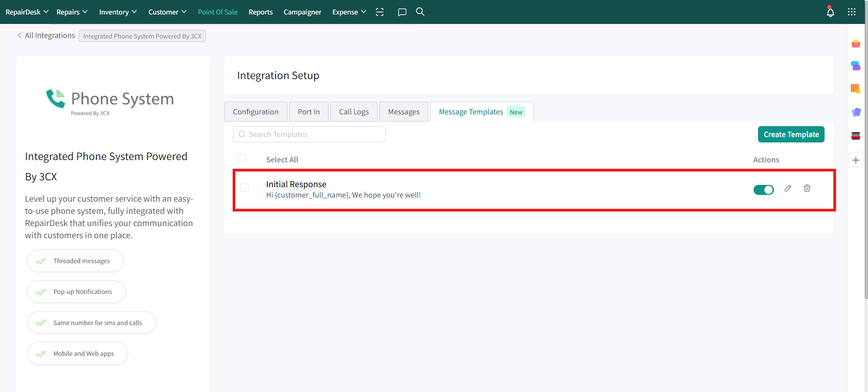Viewport: 868px width, 392px height.
Task: Click the Pop-up Notifications feature pill
Action: (76, 292)
